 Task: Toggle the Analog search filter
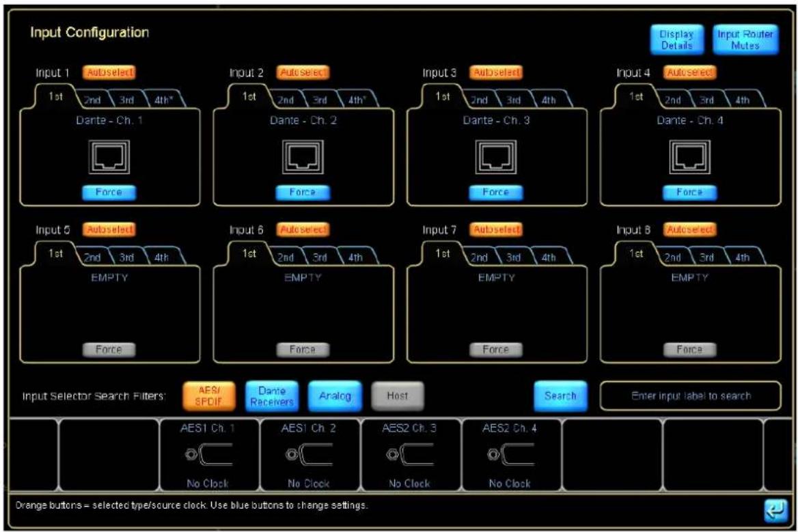click(x=335, y=395)
